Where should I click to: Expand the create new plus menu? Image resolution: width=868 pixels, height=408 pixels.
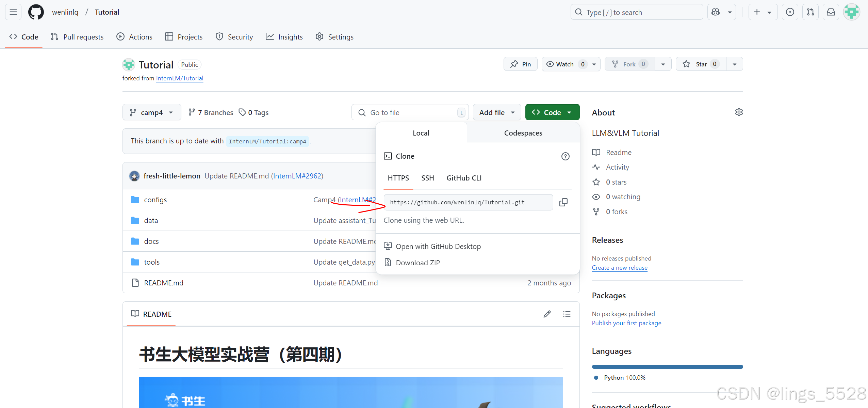point(763,12)
